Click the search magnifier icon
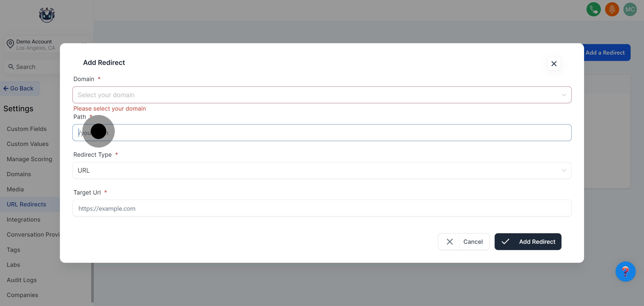This screenshot has width=644, height=306. click(x=11, y=67)
